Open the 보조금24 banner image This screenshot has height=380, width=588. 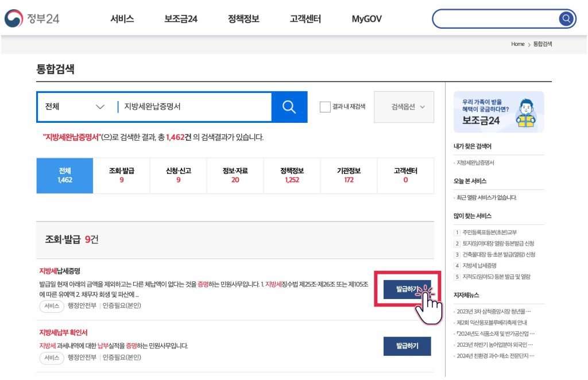pos(498,112)
